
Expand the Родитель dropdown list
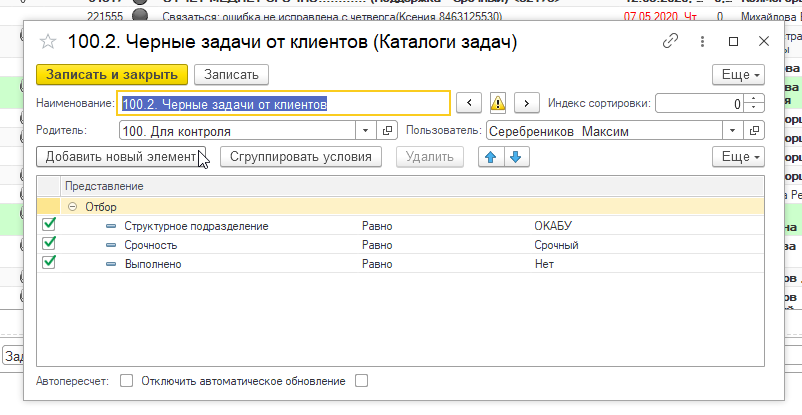tap(365, 130)
